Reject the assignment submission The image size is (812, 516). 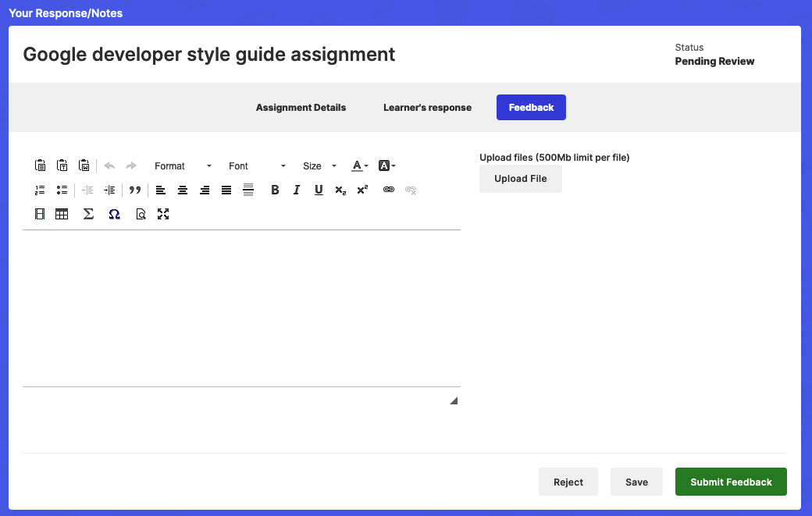pos(568,482)
